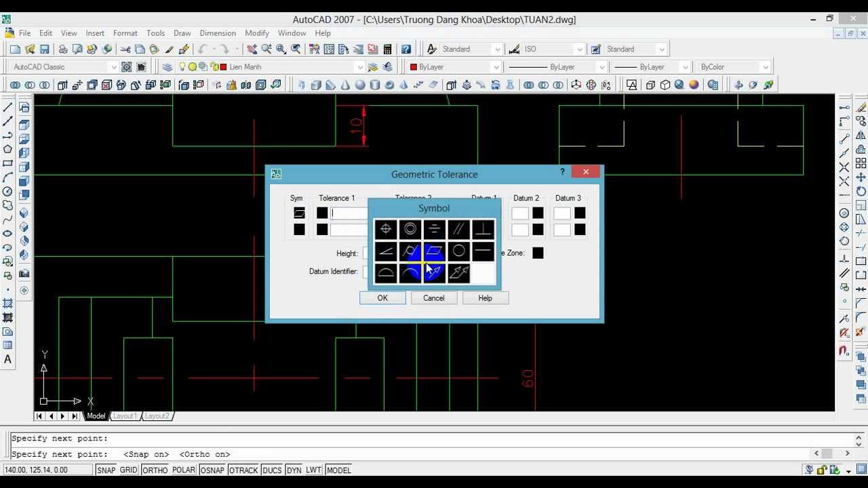Pick the Parallelism symbol
The height and width of the screenshot is (488, 868).
click(x=459, y=229)
